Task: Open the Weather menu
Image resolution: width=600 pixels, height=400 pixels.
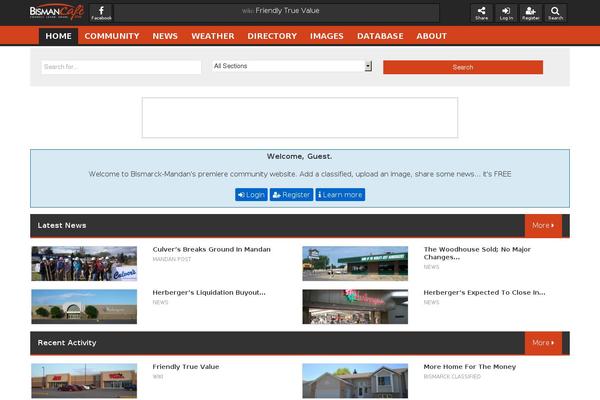Action: [x=213, y=36]
